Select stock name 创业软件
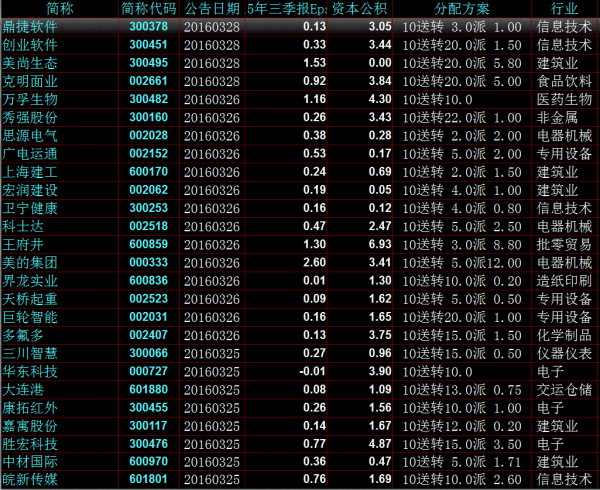The width and height of the screenshot is (600, 490). 30,45
